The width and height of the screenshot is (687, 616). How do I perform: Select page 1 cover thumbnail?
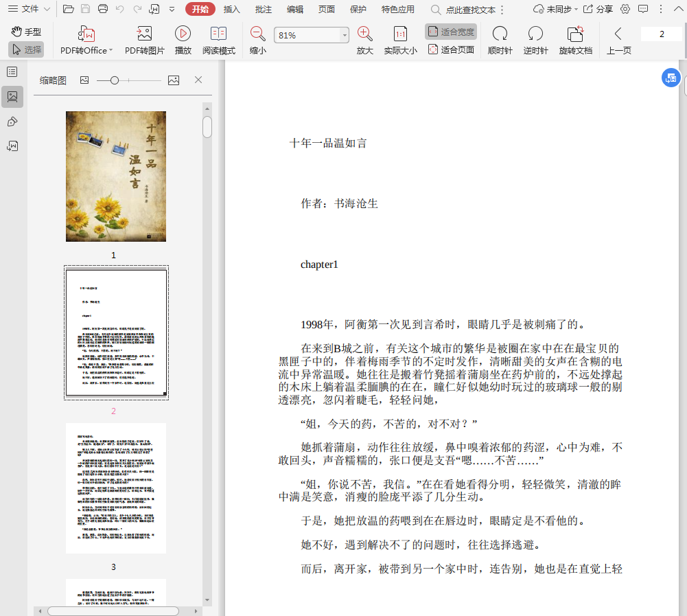tap(116, 176)
